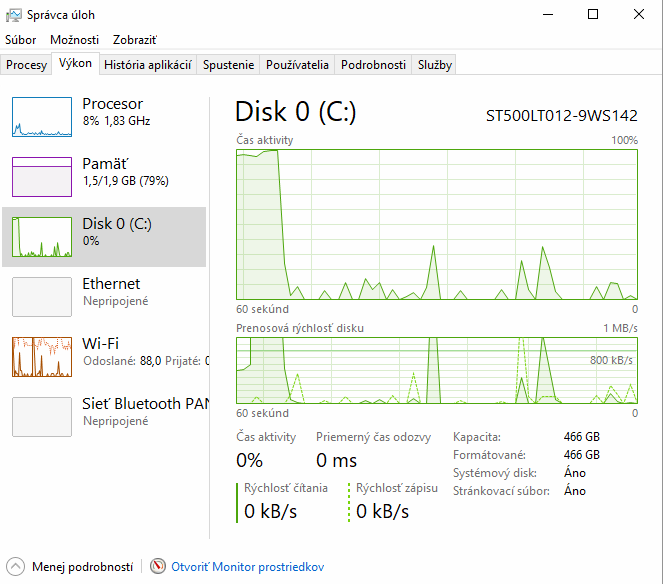Viewport: 663px width, 584px height.
Task: Select the Pamäť memory graph thumbnail
Action: point(42,177)
